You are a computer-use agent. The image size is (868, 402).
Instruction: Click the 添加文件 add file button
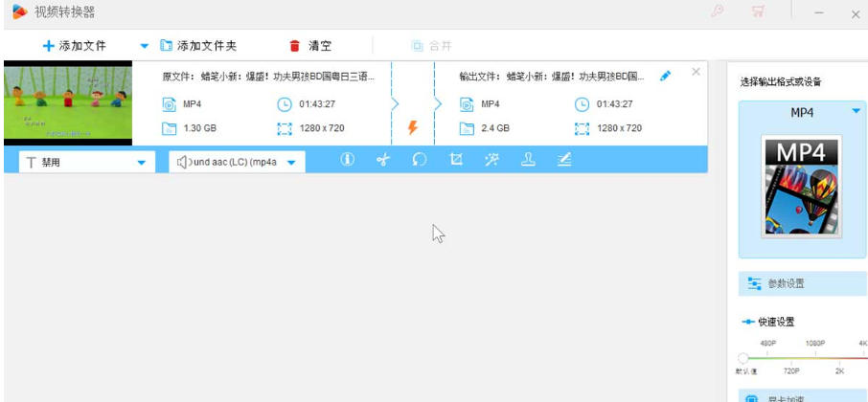tap(74, 46)
